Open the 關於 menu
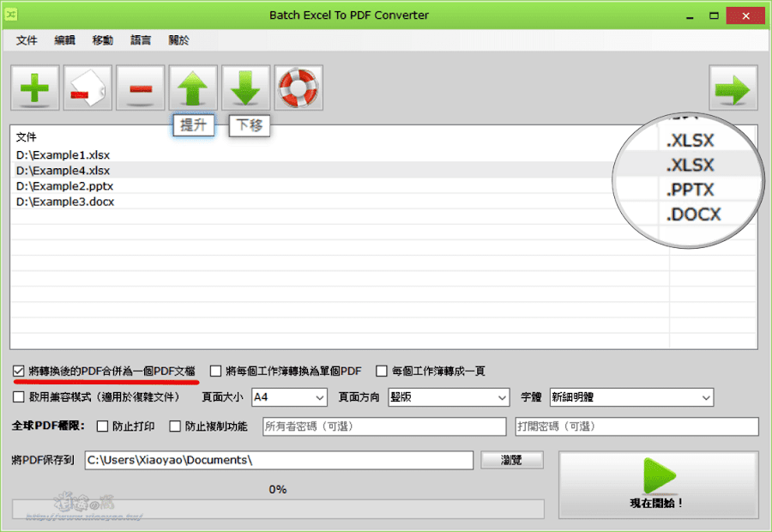Image resolution: width=772 pixels, height=532 pixels. 178,40
